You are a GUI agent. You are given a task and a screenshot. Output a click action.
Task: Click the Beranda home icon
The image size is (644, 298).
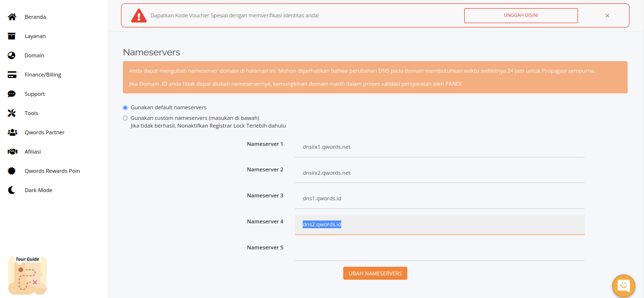tap(12, 17)
